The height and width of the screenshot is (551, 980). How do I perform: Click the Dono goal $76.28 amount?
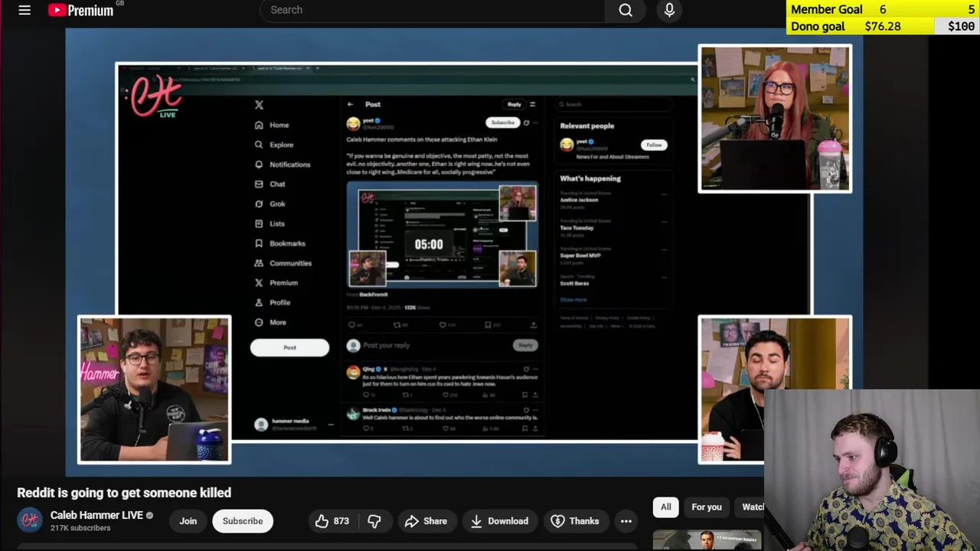coord(883,26)
